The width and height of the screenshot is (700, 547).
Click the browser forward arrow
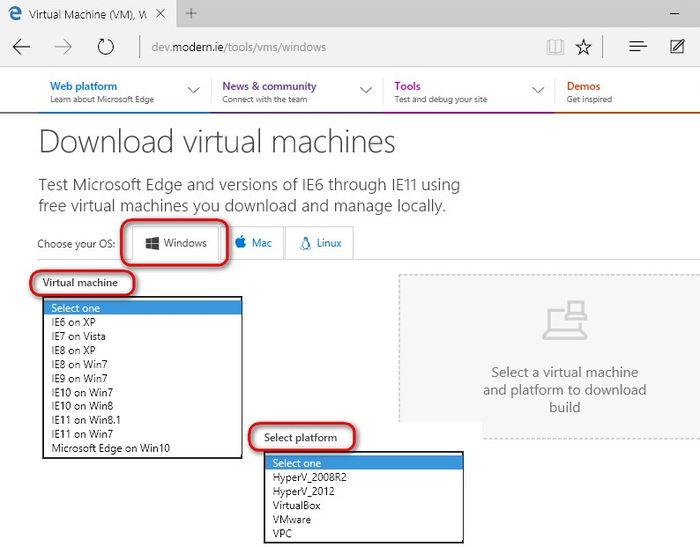coord(63,47)
